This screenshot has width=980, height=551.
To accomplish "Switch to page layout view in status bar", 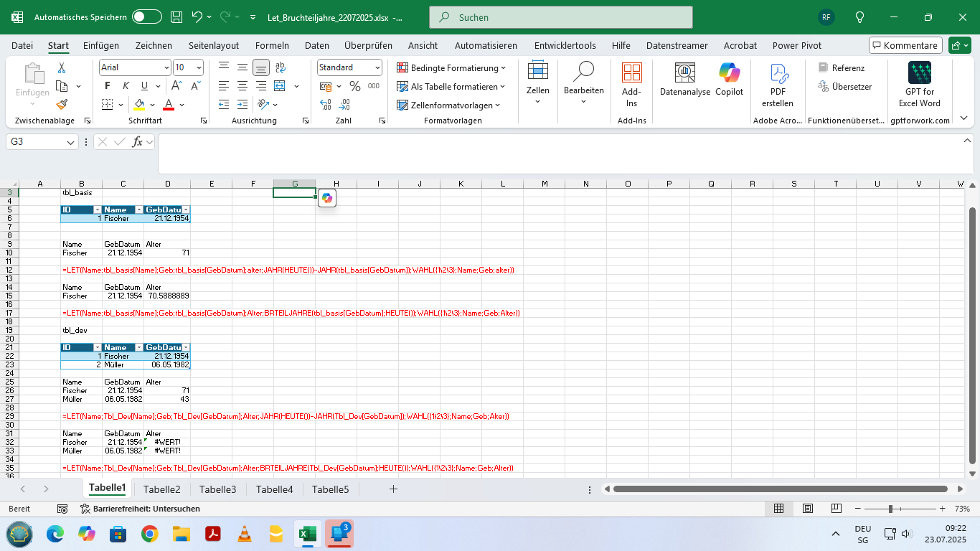I will tap(808, 509).
